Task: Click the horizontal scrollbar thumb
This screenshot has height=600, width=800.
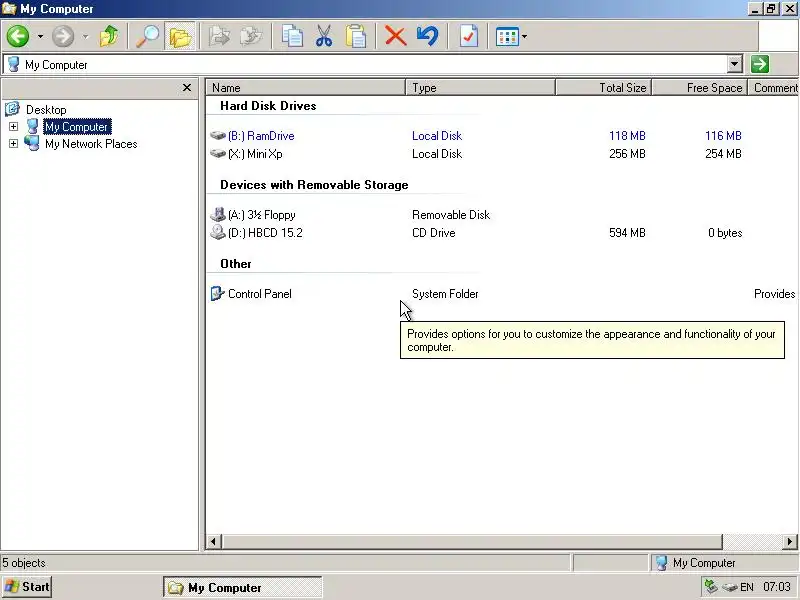Action: [x=472, y=541]
